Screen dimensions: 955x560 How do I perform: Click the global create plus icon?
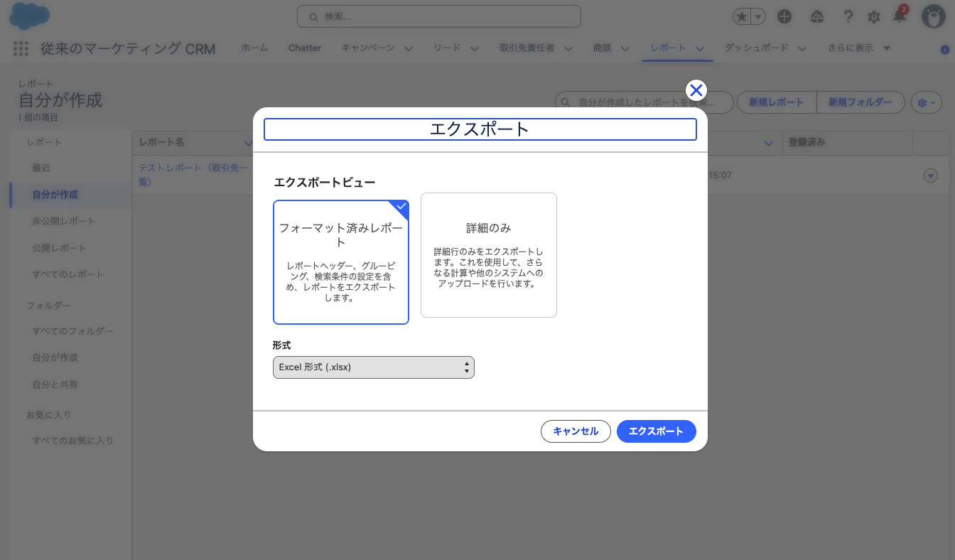tap(784, 16)
